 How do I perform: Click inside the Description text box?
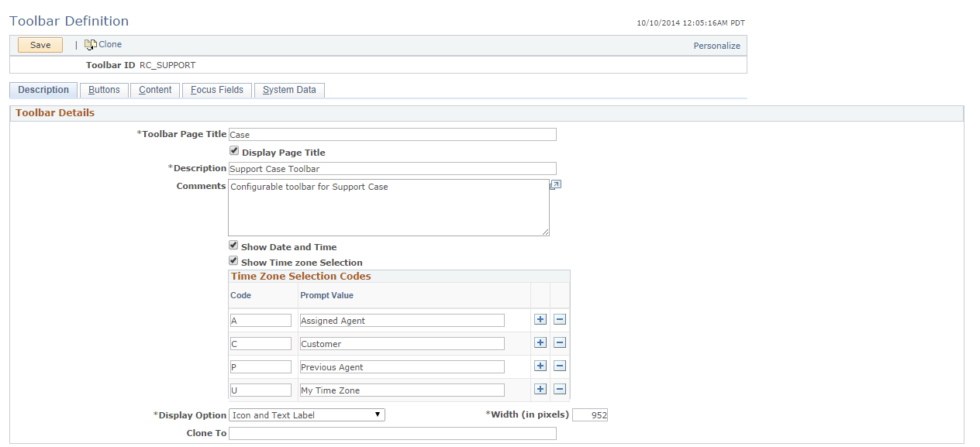pos(392,168)
